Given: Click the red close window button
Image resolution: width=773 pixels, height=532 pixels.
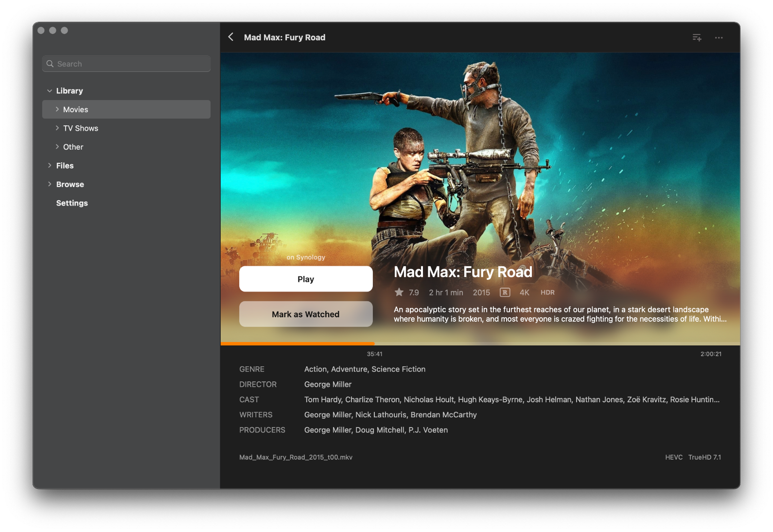Looking at the screenshot, I should [41, 30].
